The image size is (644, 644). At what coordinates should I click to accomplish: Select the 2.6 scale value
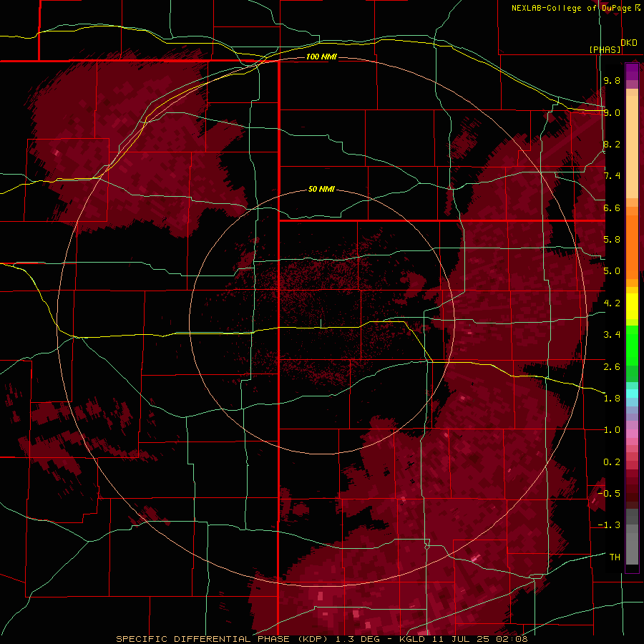click(612, 367)
